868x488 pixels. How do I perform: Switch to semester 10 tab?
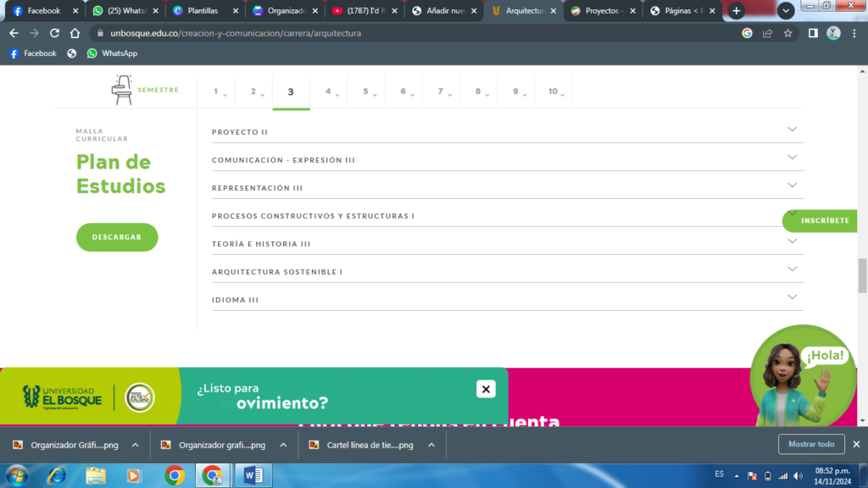click(x=554, y=91)
